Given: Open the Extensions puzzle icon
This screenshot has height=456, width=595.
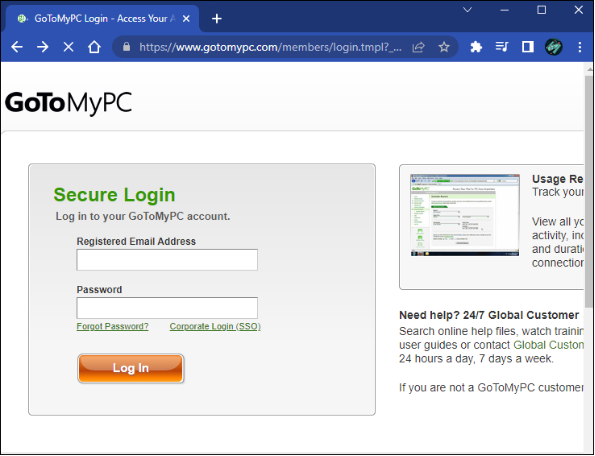Looking at the screenshot, I should (476, 47).
